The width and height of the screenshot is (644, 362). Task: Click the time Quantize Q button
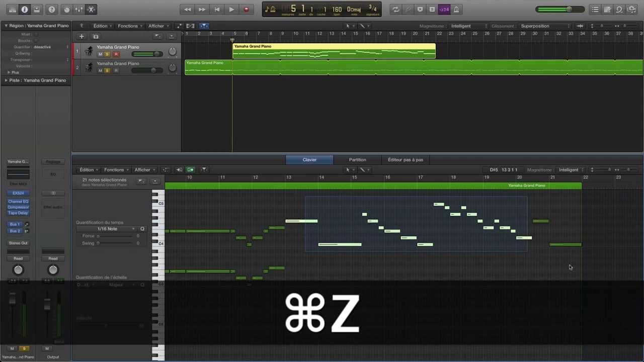point(142,229)
